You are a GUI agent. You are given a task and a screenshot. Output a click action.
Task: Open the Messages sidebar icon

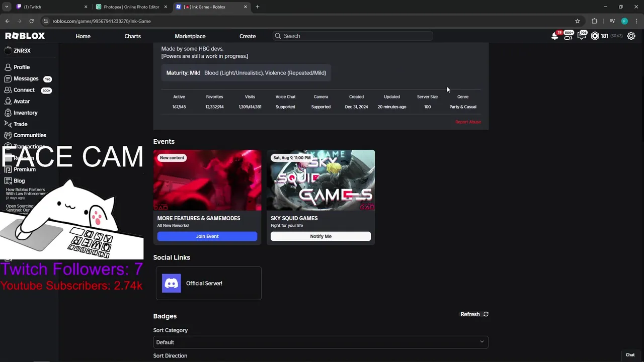point(8,79)
